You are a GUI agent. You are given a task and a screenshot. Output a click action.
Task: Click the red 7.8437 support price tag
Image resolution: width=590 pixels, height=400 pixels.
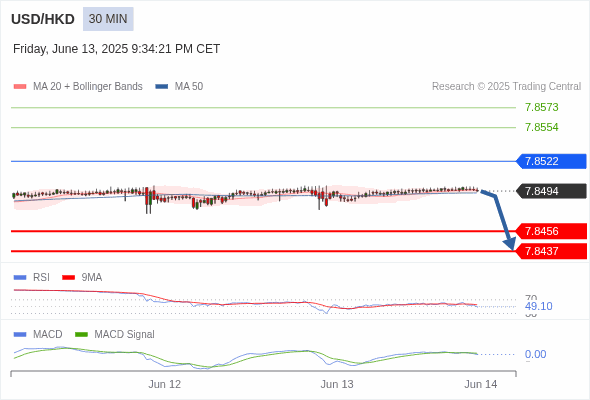pos(551,251)
